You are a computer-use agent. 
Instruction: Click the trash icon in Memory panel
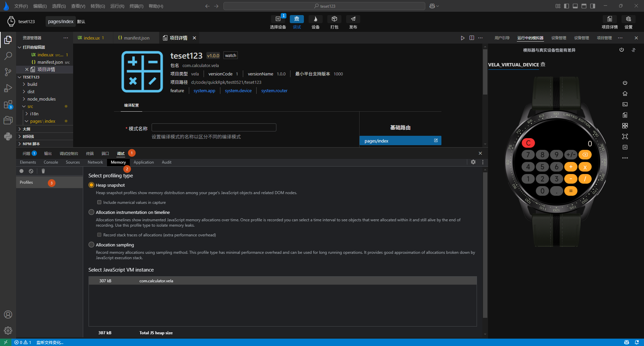(x=43, y=171)
